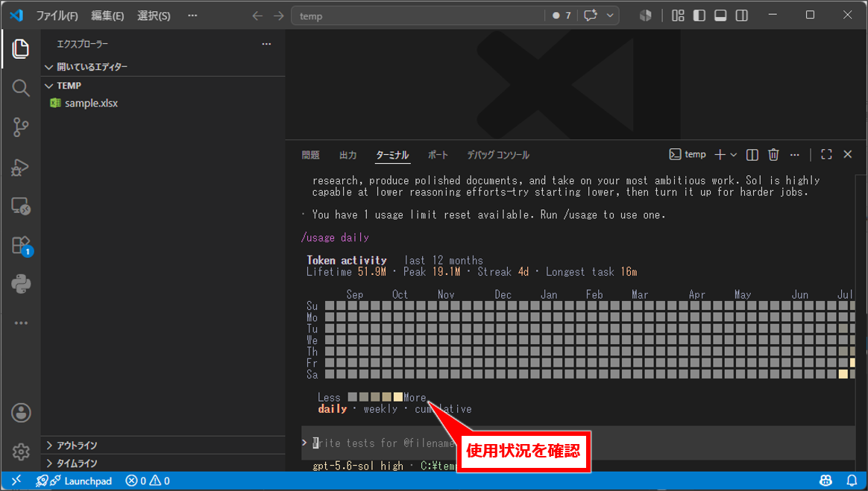Toggle the bottom panel
Viewport: 868px width, 491px height.
coord(720,16)
